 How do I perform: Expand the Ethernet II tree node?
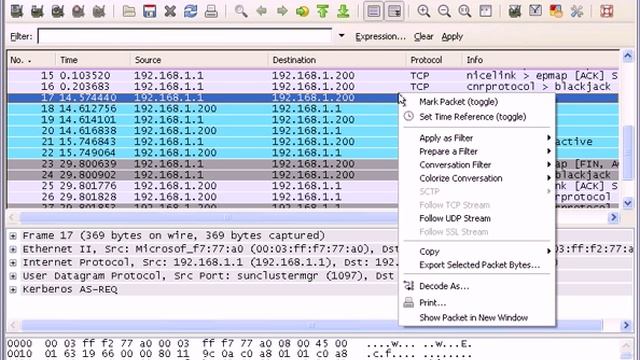pos(13,249)
